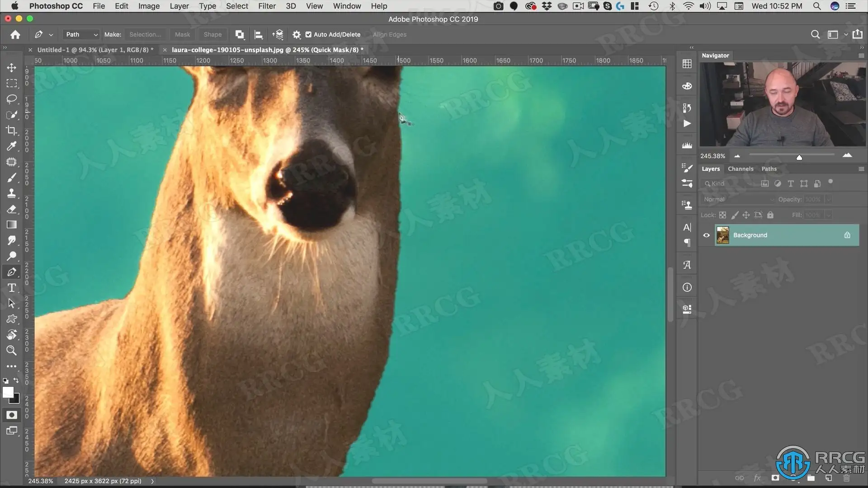Select the Crop tool
Viewport: 868px width, 488px height.
[x=12, y=131]
